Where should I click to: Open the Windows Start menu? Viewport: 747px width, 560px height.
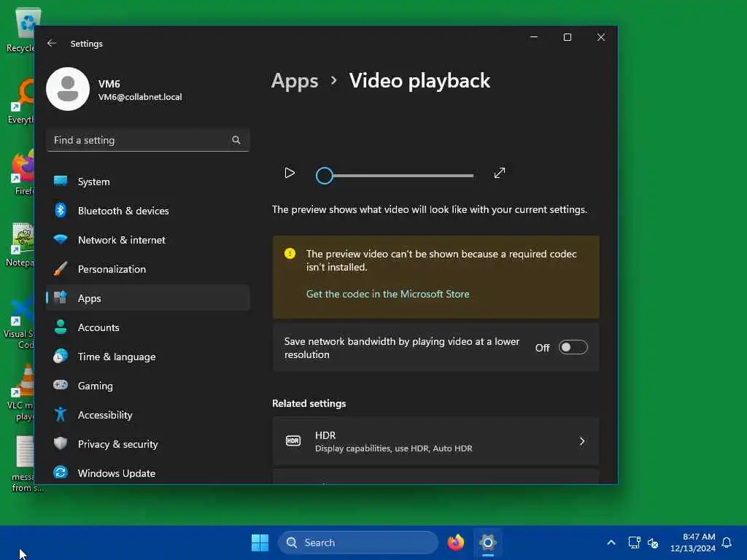click(x=260, y=542)
